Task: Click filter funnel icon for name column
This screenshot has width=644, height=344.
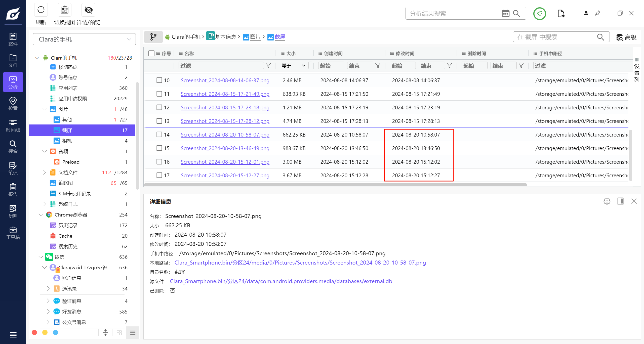Action: [x=268, y=66]
